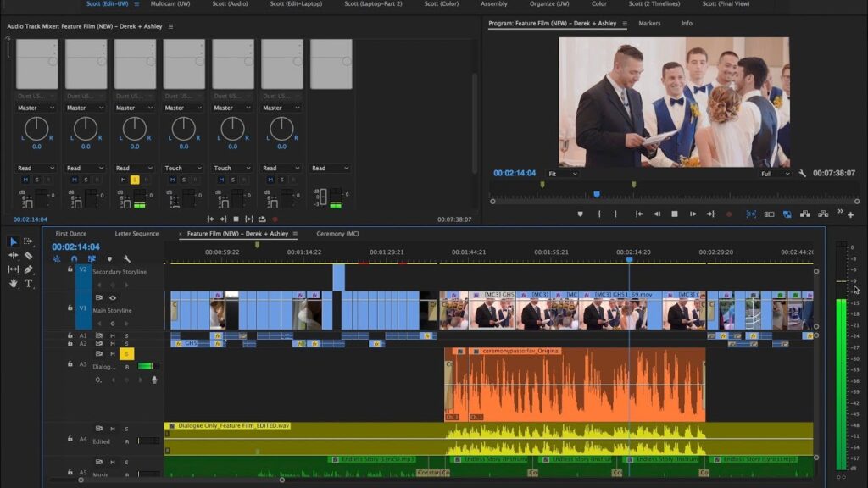Open the Program monitor settings wrench

(x=802, y=174)
